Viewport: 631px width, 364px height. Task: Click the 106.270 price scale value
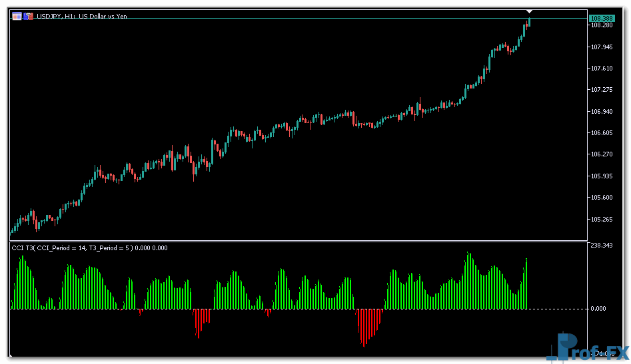[x=602, y=154]
